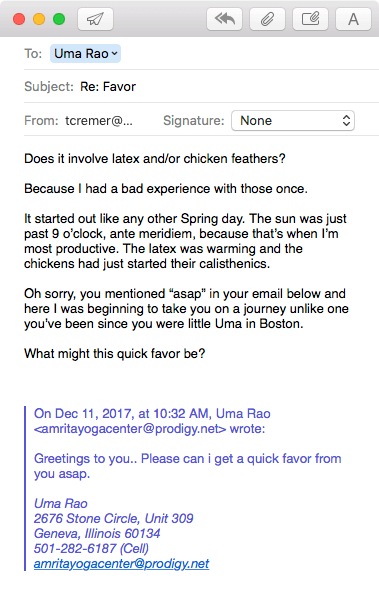The image size is (379, 603).
Task: Expand the Uma Rao recipient chevron
Action: [x=115, y=54]
